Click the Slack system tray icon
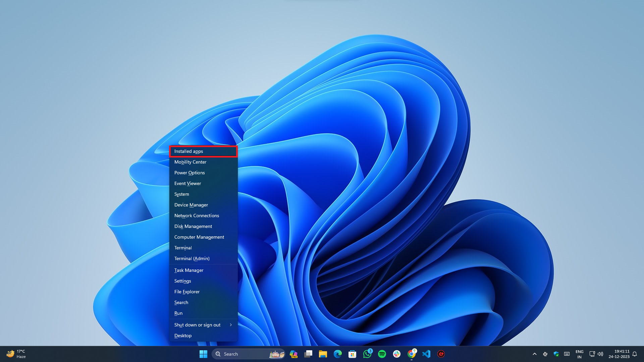This screenshot has height=362, width=644. pos(545,354)
